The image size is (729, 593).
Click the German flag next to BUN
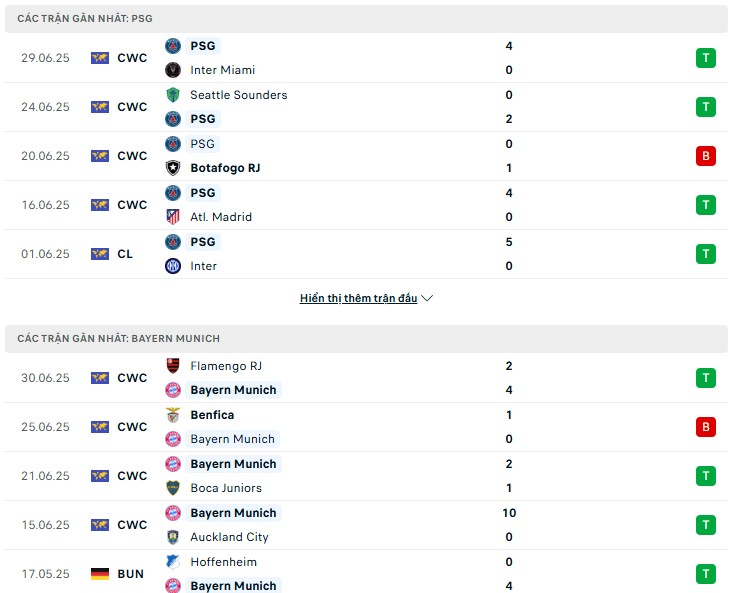point(100,574)
